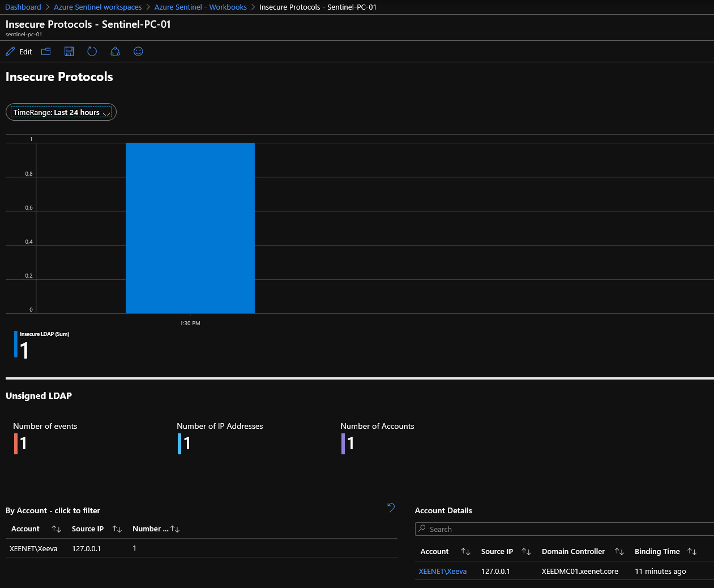Click the blue Insecure LDAP bar
Screen dimensions: 714x588
[190, 228]
